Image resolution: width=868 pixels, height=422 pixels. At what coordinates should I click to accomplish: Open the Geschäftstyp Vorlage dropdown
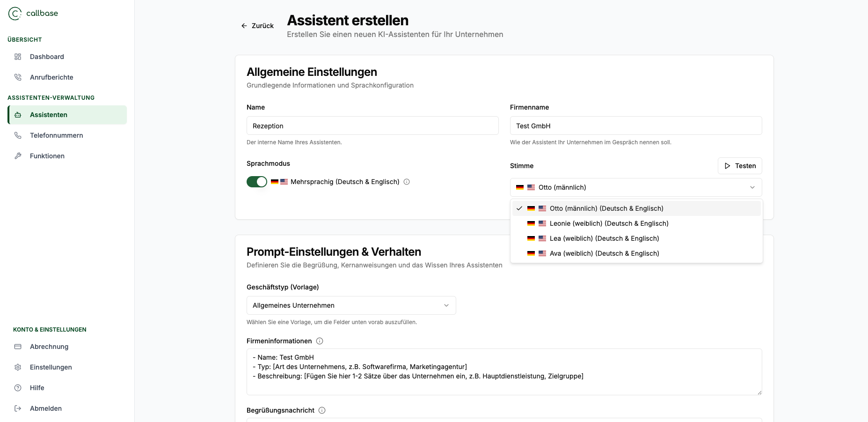[351, 305]
